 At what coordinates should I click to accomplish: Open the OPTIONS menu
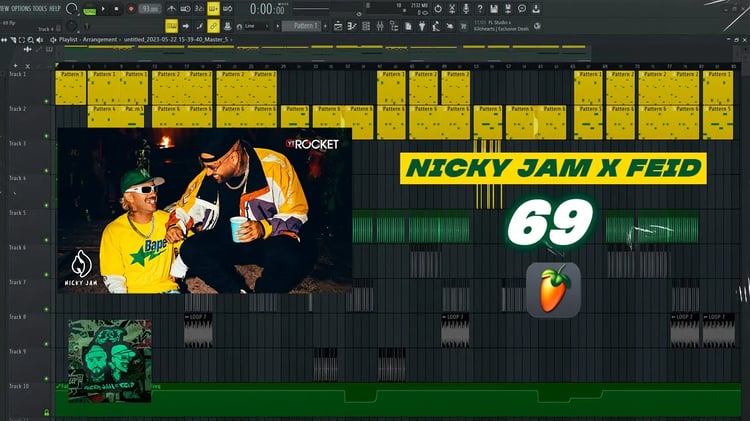coord(21,9)
